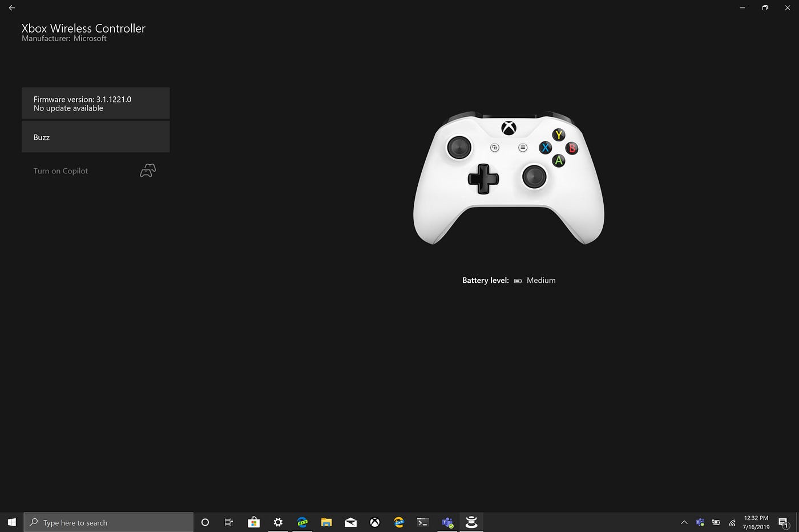Open the Command Prompt from the taskbar
The width and height of the screenshot is (799, 532).
click(423, 522)
